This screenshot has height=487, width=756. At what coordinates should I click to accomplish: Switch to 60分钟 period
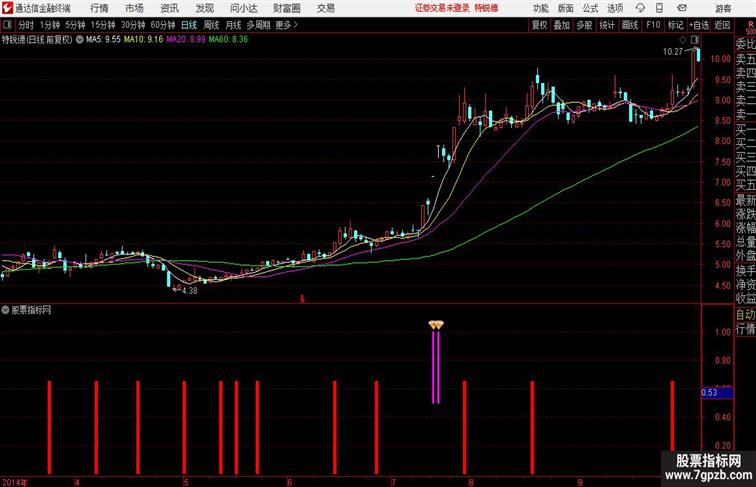coord(162,25)
